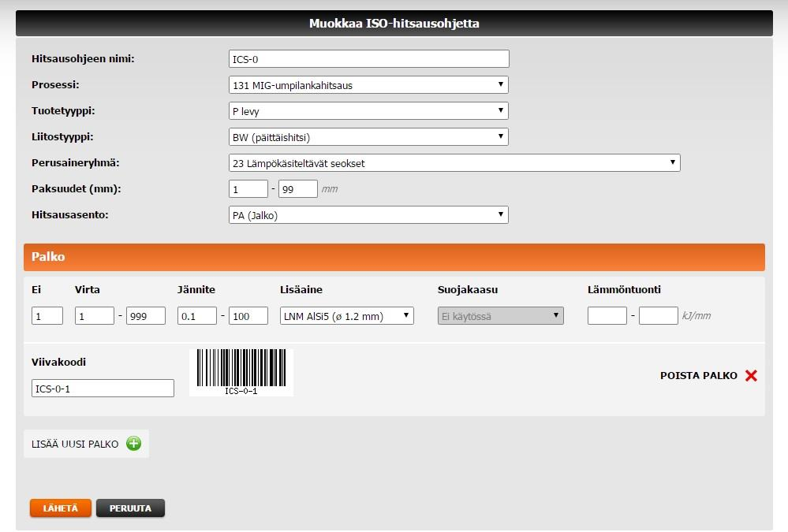Click the Lämmöntuonti column label
Screen dimensions: 788x532
pos(624,289)
